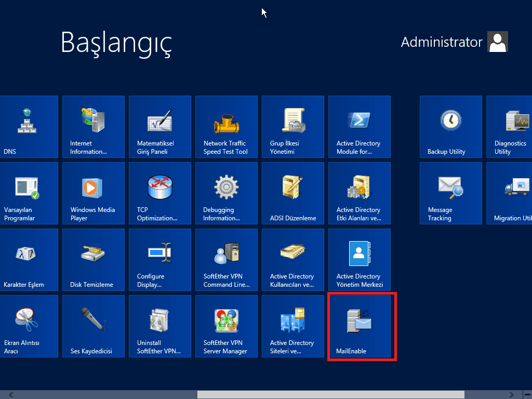
Task: Launch SoftEther VPN Server Manager
Action: (x=227, y=326)
